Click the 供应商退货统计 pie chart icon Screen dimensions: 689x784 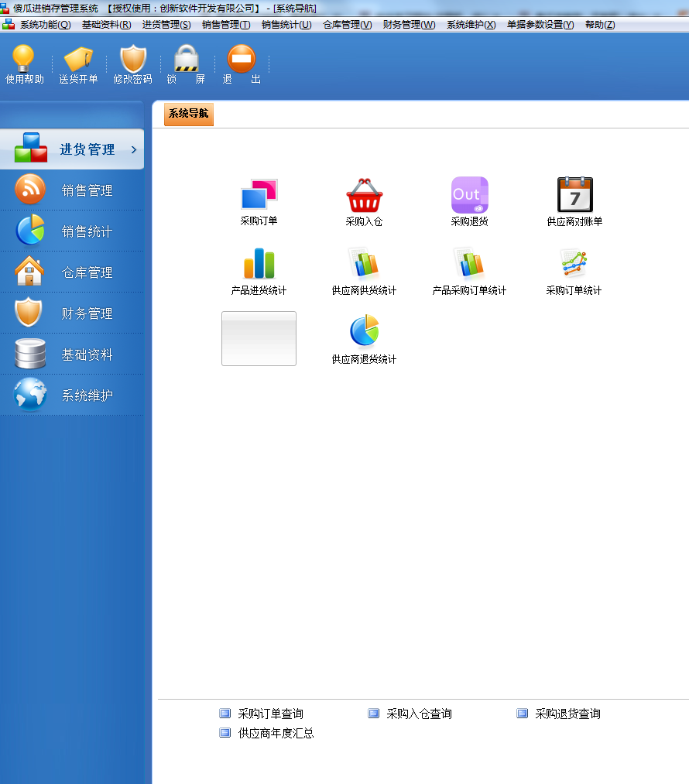tap(364, 331)
